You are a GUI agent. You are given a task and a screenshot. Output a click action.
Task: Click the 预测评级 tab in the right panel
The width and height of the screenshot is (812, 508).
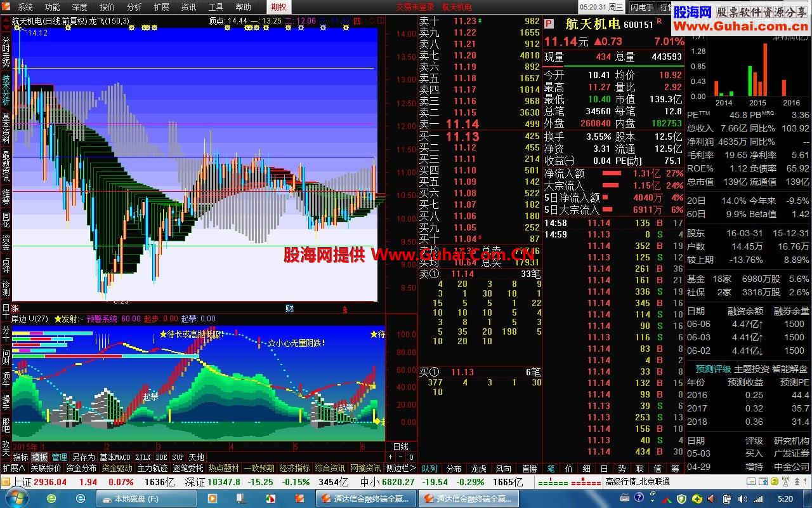713,369
